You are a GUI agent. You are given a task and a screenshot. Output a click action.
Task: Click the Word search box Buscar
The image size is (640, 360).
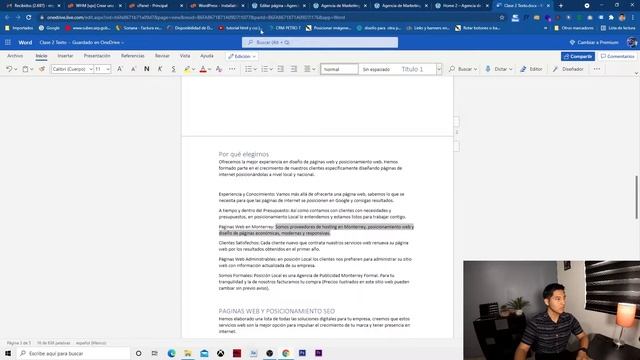pyautogui.click(x=320, y=42)
